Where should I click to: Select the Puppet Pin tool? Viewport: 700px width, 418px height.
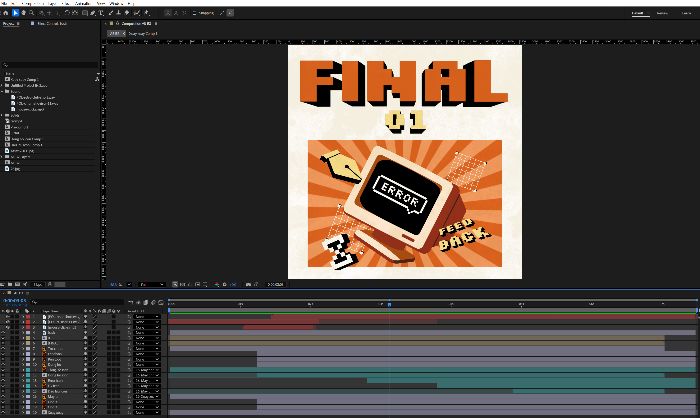click(146, 13)
